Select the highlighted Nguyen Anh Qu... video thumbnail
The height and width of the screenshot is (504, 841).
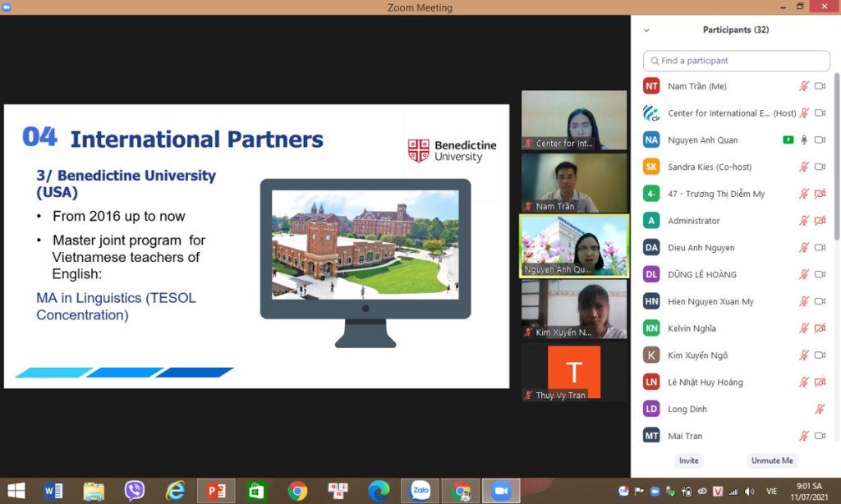click(x=574, y=246)
